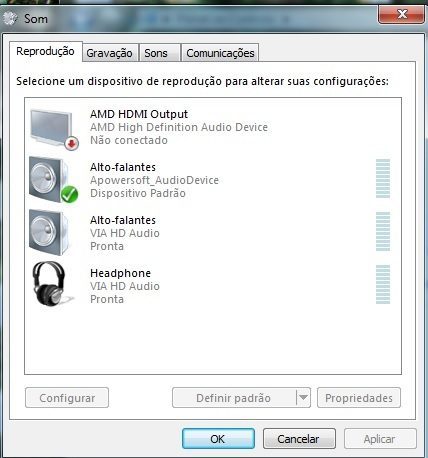This screenshot has height=458, width=428.
Task: Click the Apowersoft Alto-falantes speaker icon
Action: pos(49,179)
